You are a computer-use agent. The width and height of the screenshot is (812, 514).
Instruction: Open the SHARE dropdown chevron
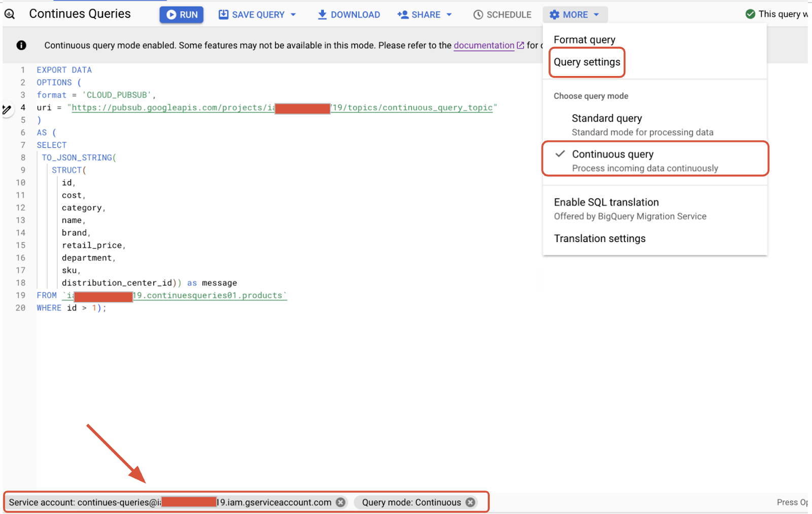[449, 14]
